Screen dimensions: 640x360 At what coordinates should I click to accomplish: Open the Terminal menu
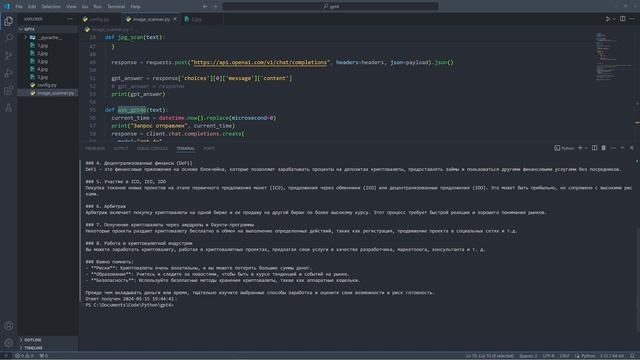click(116, 7)
